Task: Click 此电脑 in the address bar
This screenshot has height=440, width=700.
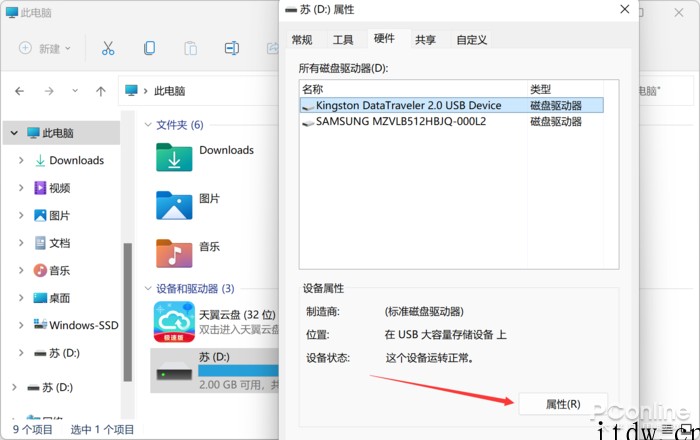Action: pos(170,91)
